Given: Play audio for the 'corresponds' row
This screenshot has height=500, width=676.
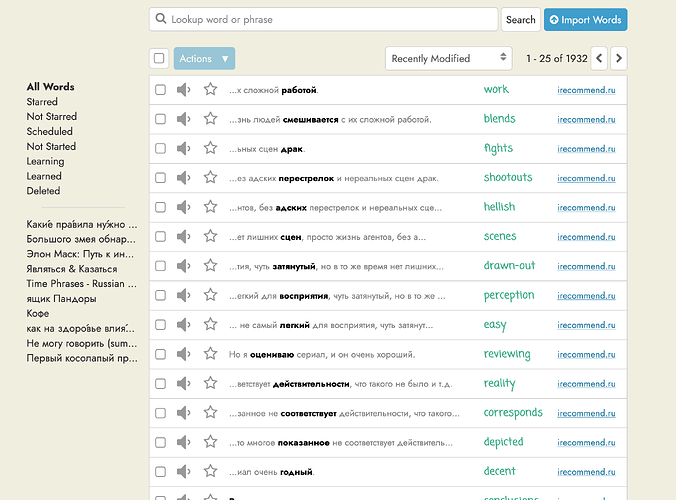Looking at the screenshot, I should pyautogui.click(x=183, y=413).
